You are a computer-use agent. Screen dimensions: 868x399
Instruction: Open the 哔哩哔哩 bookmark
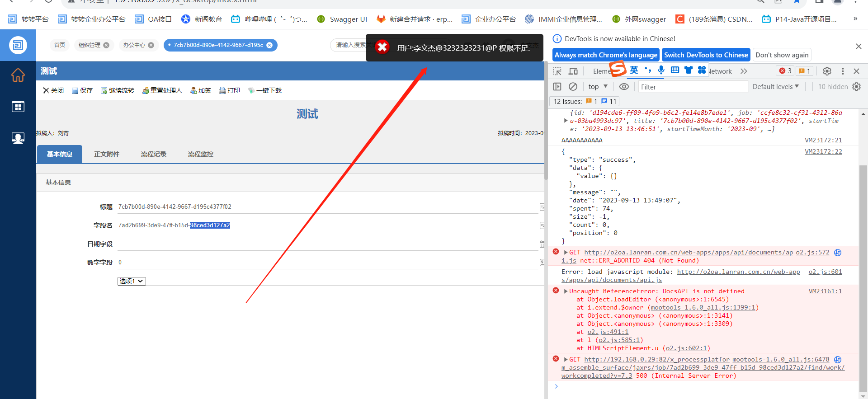coord(269,19)
